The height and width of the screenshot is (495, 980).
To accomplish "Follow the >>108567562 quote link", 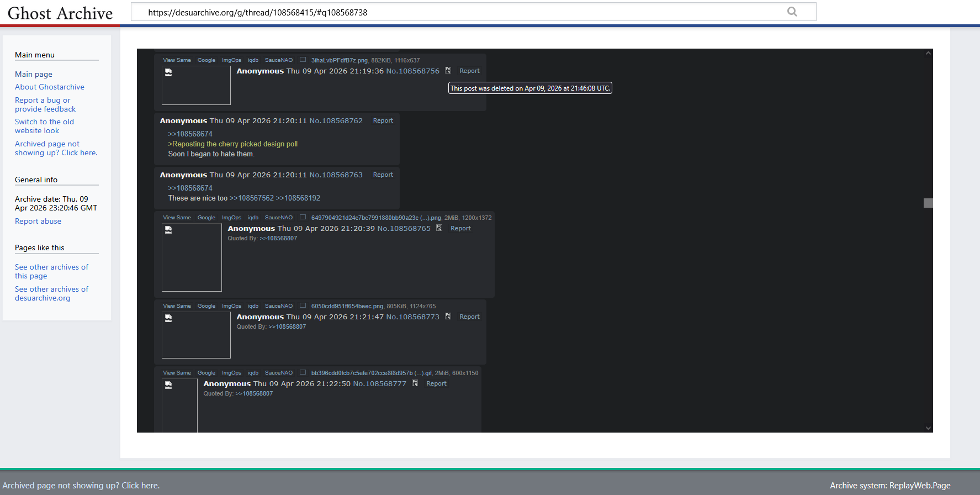I will tap(252, 198).
